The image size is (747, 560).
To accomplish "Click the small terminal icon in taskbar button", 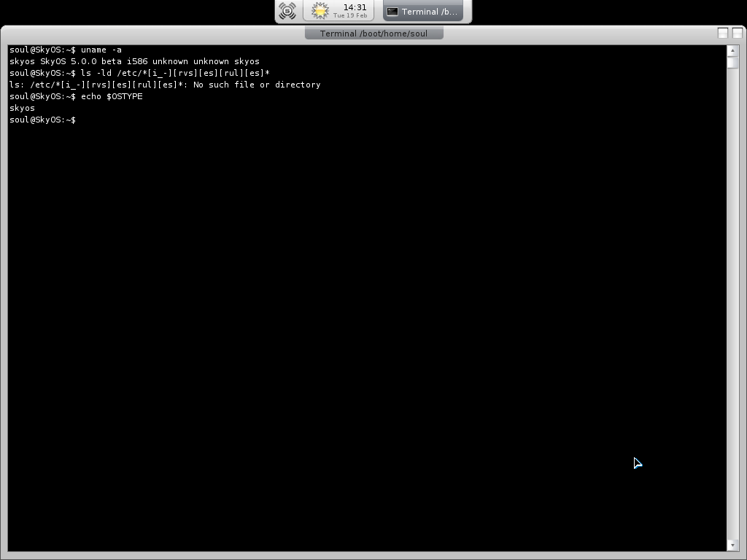I will [x=392, y=12].
